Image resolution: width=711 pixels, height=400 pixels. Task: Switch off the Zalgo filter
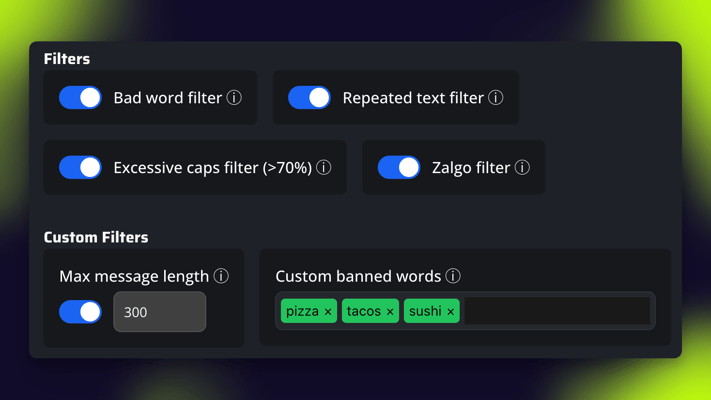(399, 168)
